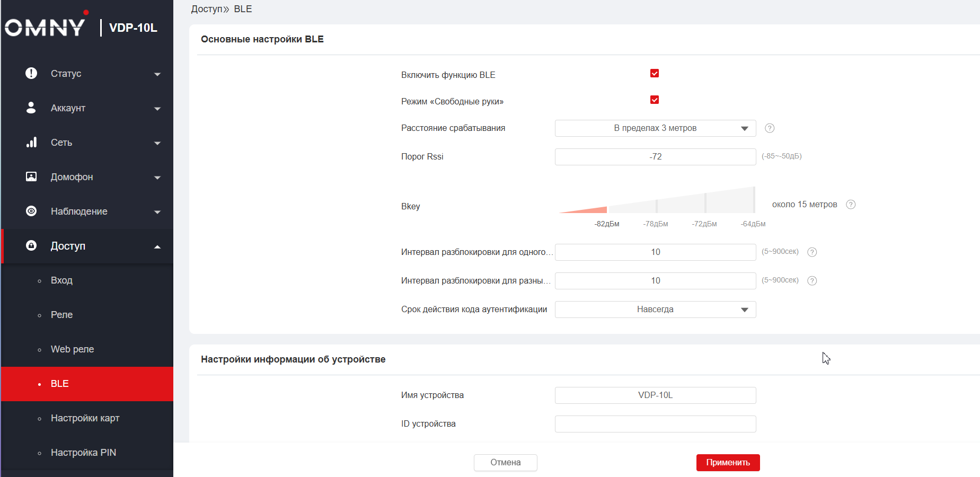Click the Intercom (Домофон) icon
Viewport: 980px width, 477px height.
(31, 176)
